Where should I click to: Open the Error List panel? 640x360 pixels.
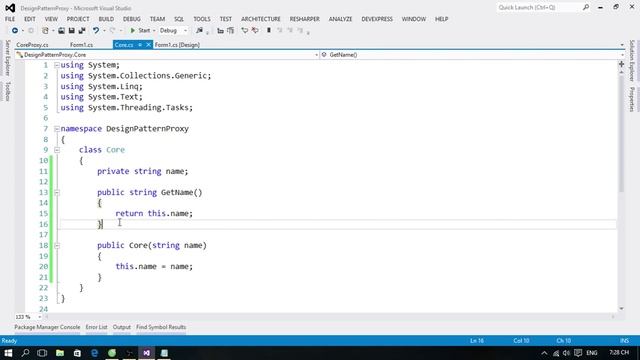coord(96,327)
